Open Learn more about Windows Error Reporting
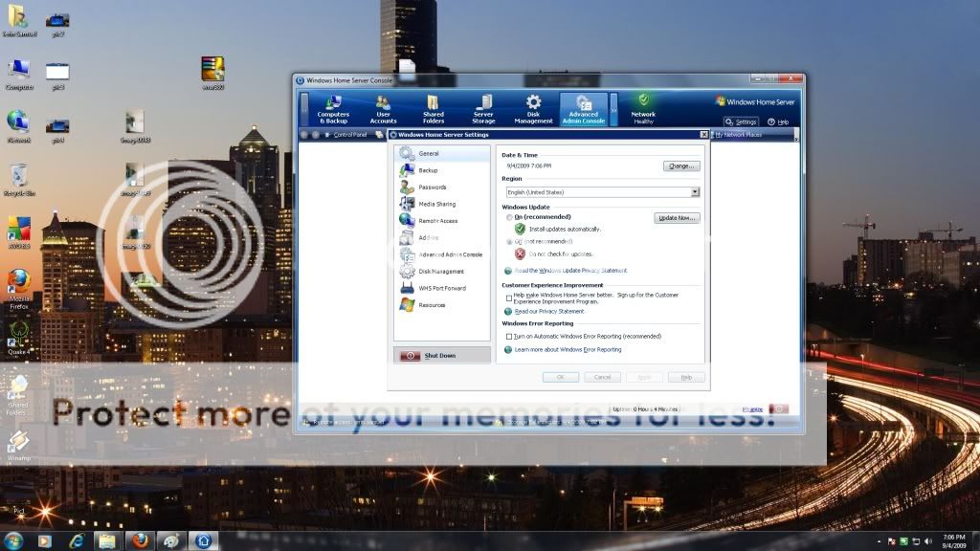The image size is (980, 551). pos(568,350)
